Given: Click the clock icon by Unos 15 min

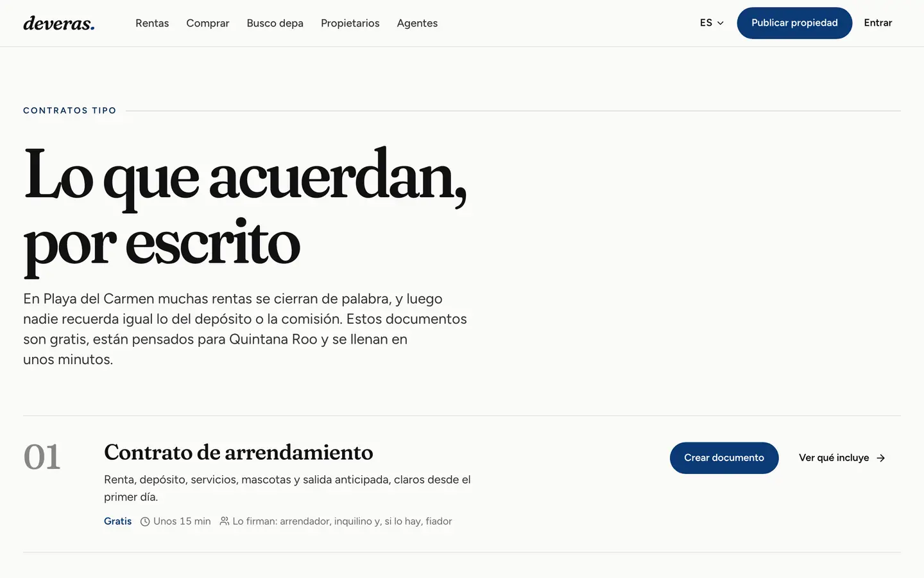Looking at the screenshot, I should coord(145,521).
